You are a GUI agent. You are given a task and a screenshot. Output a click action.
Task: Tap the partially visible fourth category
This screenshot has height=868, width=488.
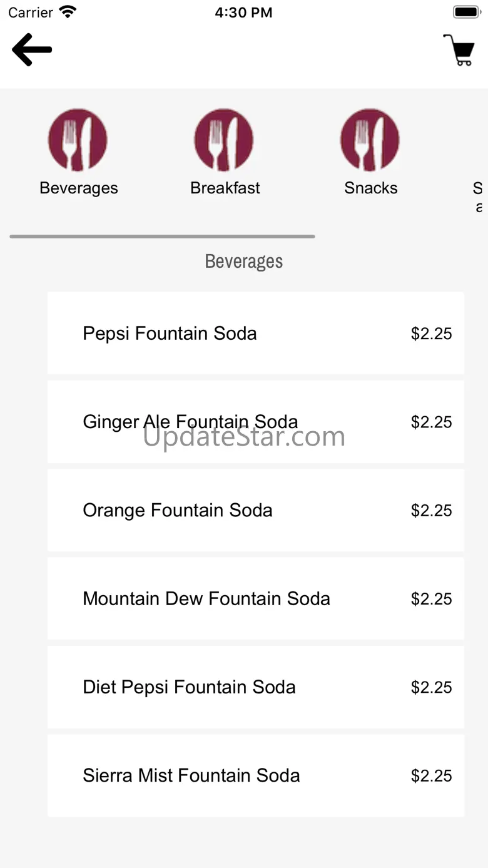click(478, 196)
